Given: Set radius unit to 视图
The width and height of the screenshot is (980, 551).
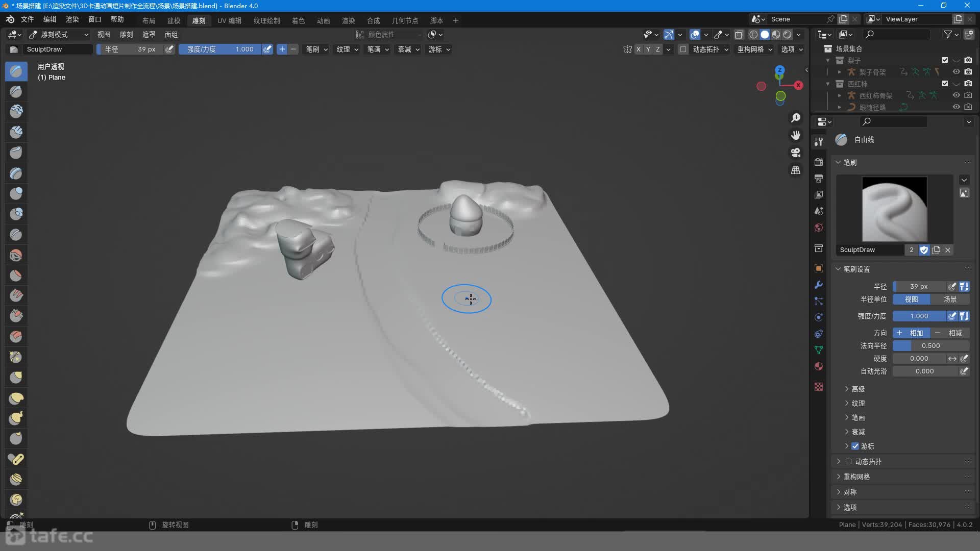Looking at the screenshot, I should (x=912, y=299).
